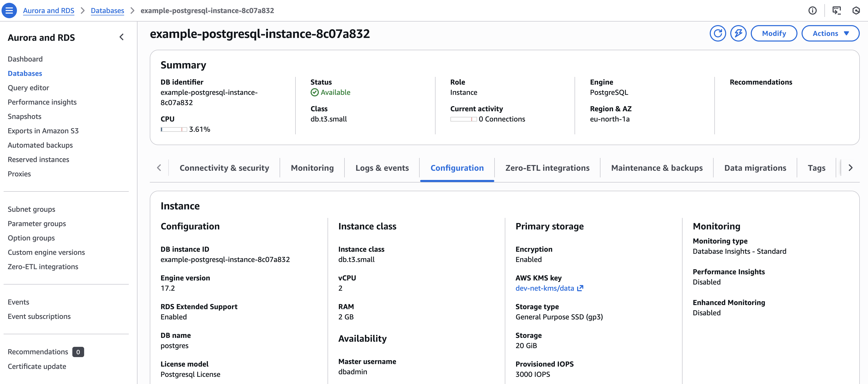Refresh the database details
The image size is (868, 384).
point(718,33)
